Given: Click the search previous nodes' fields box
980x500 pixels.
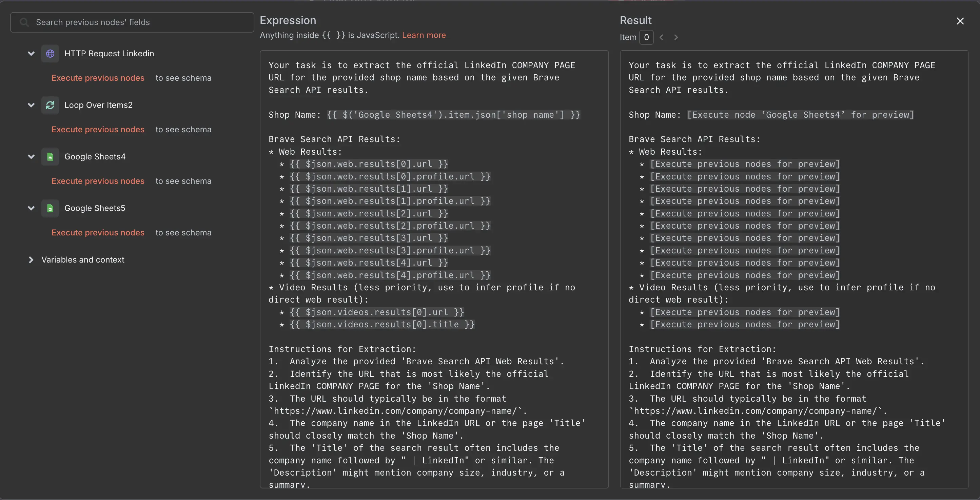Looking at the screenshot, I should [132, 22].
